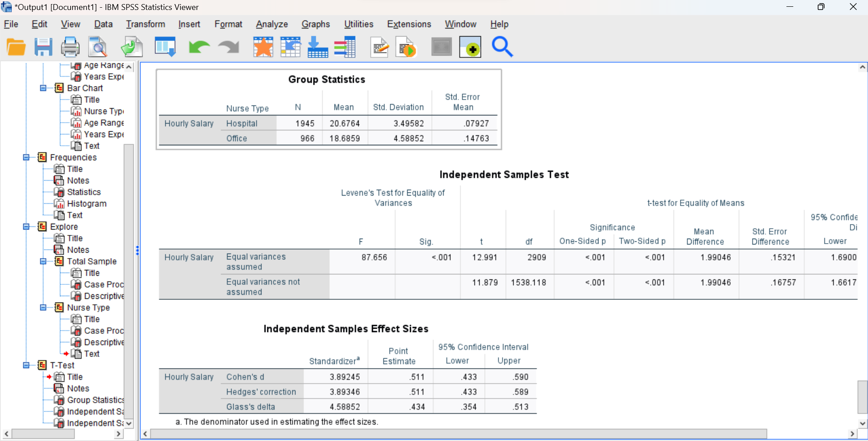Click the pane splitter handle dots
868x441 pixels.
click(137, 250)
